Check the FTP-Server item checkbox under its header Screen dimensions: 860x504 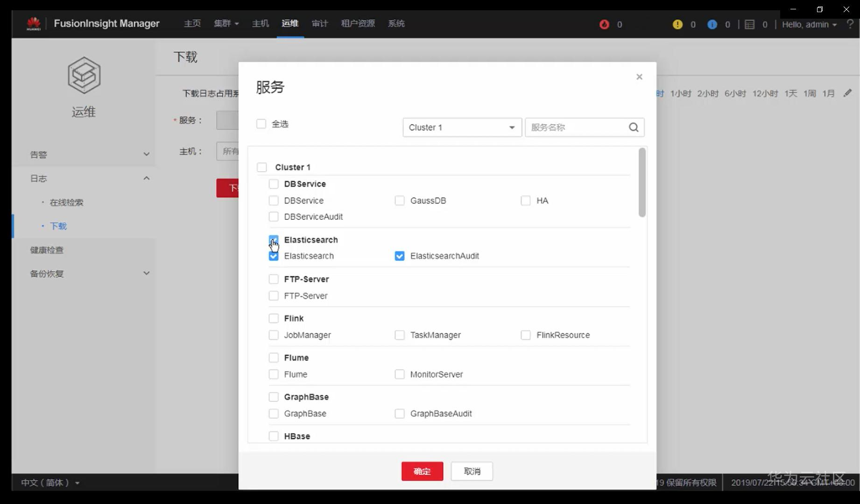[274, 296]
